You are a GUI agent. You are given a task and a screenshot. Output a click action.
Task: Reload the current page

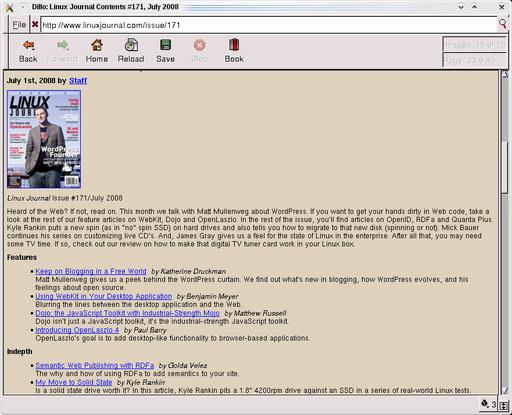[131, 45]
